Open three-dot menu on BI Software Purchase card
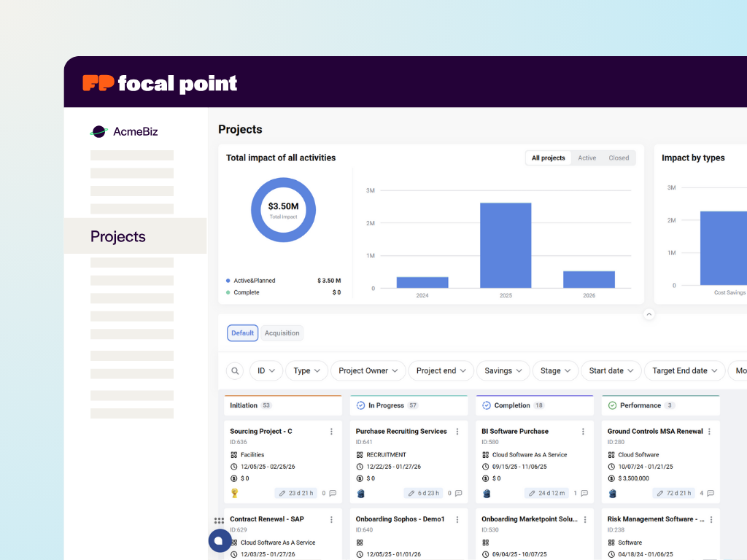The image size is (747, 560). pyautogui.click(x=583, y=432)
